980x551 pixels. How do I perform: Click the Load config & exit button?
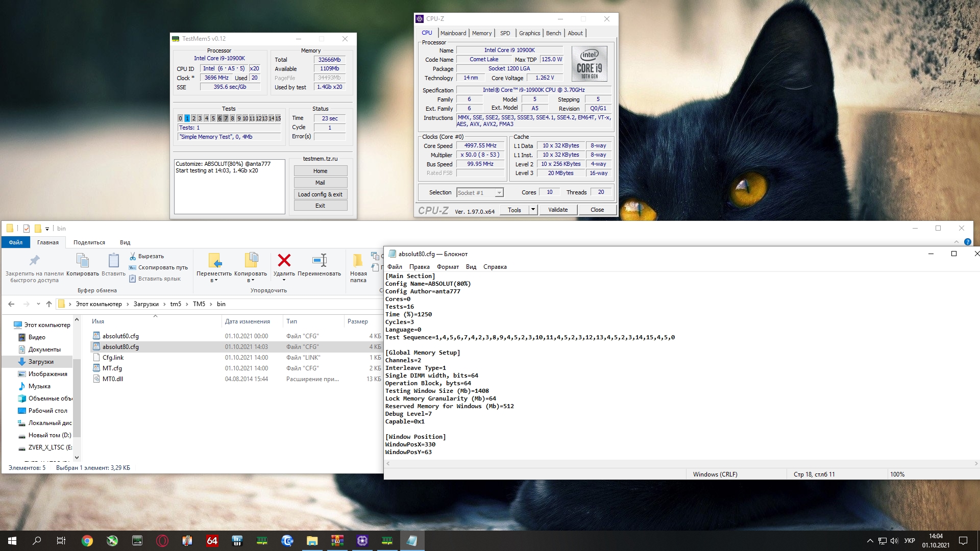point(320,194)
